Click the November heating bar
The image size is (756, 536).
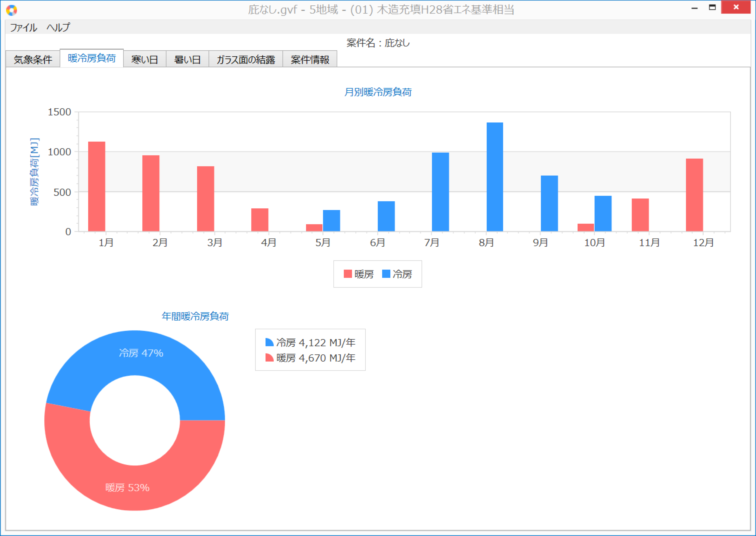coord(640,215)
